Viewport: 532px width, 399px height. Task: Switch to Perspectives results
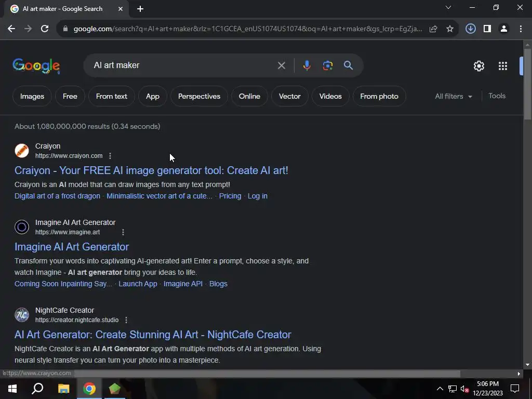(x=199, y=96)
